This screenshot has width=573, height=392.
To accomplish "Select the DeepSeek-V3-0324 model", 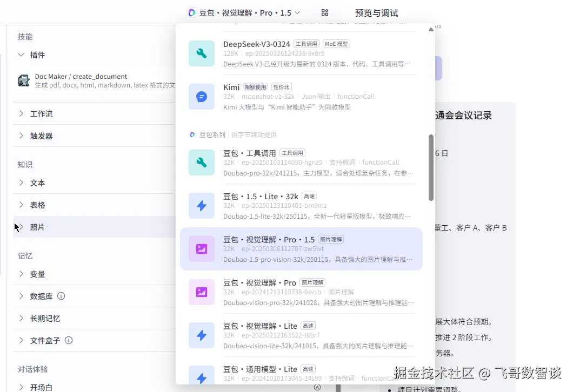I will [x=302, y=53].
